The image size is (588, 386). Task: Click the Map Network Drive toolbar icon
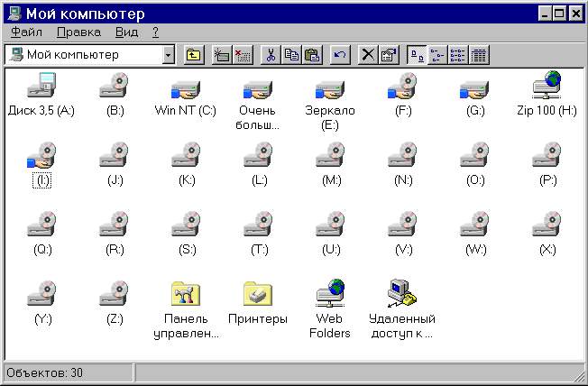tap(222, 55)
